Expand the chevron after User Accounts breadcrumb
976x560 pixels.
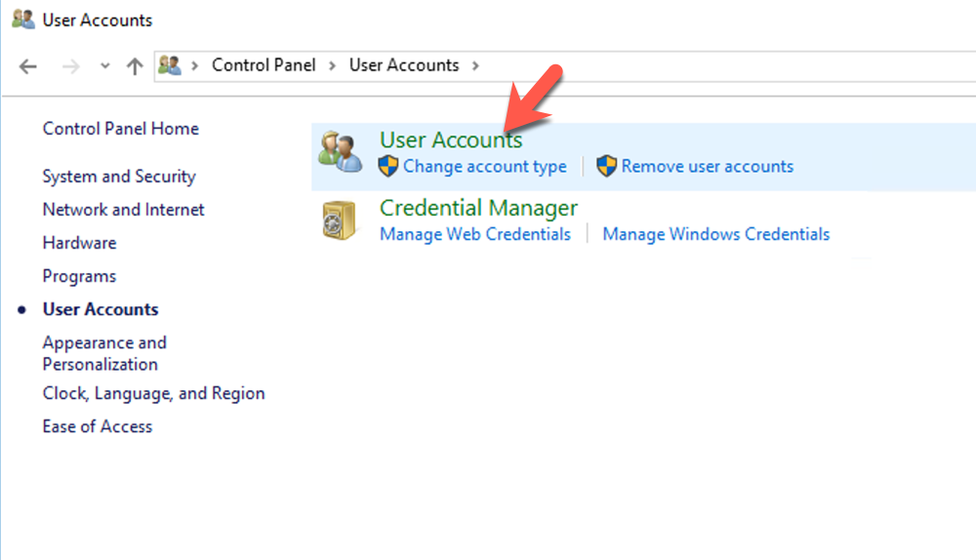coord(475,65)
